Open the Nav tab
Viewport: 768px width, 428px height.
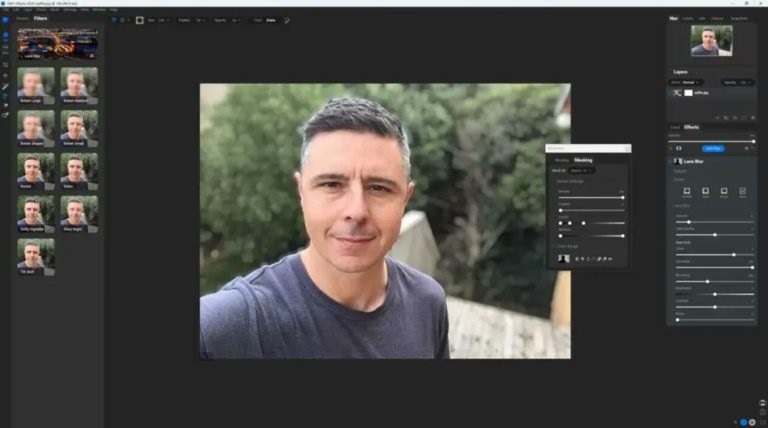point(673,19)
